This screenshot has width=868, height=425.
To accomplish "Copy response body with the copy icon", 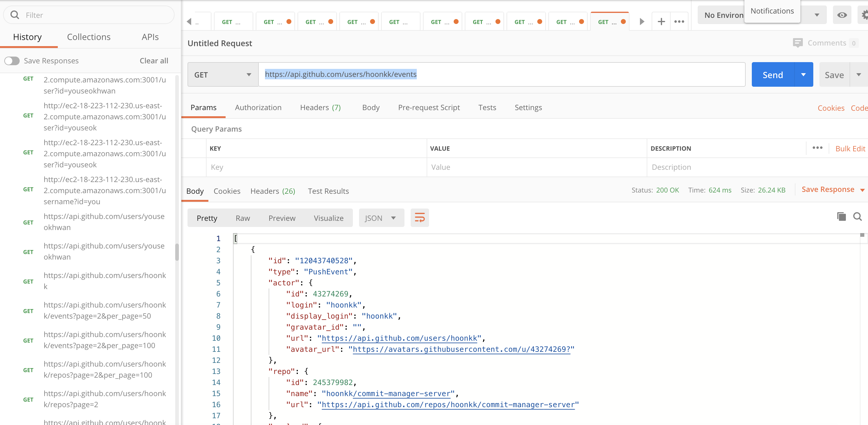I will click(x=841, y=216).
